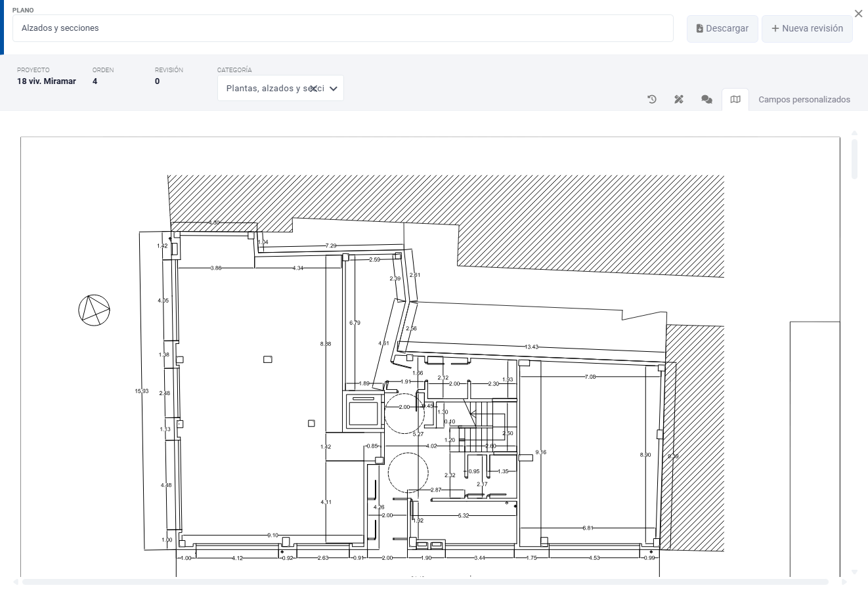Select the map plan view tab icon
Viewport: 868px width, 596px height.
point(735,100)
